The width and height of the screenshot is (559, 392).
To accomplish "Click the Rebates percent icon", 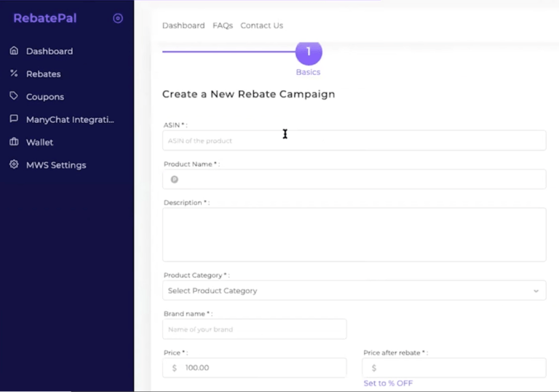I will coord(14,73).
